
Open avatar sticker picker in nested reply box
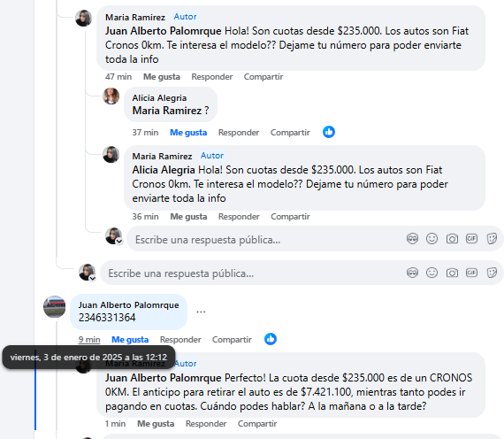[412, 239]
